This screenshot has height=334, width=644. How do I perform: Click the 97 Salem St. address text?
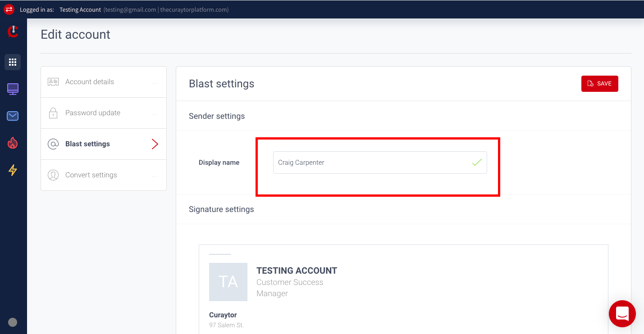(226, 325)
